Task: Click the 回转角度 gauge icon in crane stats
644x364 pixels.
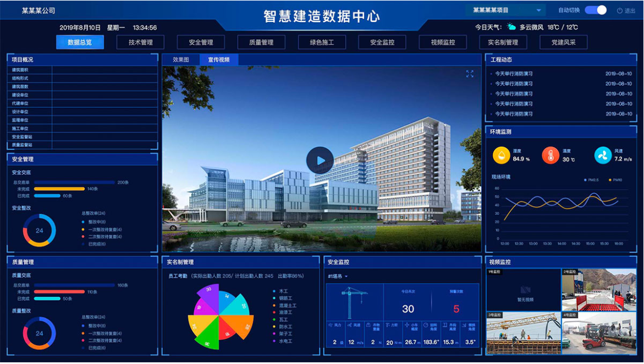Action: [x=425, y=326]
